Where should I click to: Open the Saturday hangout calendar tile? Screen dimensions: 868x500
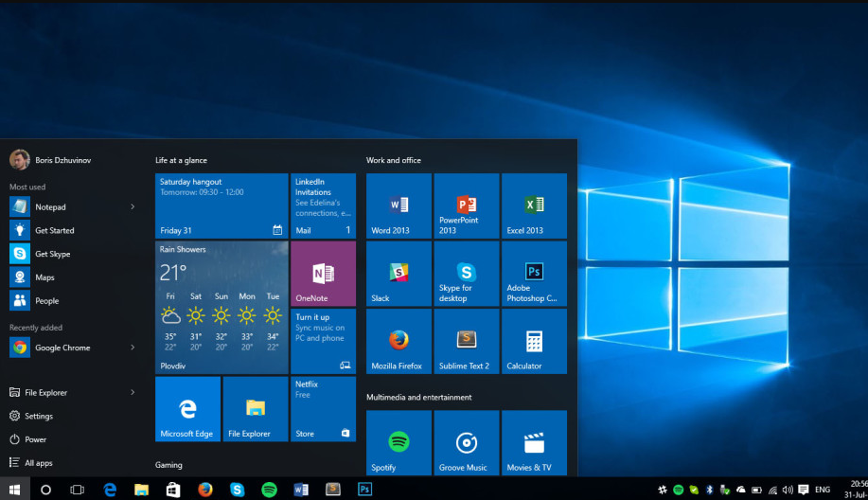pyautogui.click(x=221, y=206)
